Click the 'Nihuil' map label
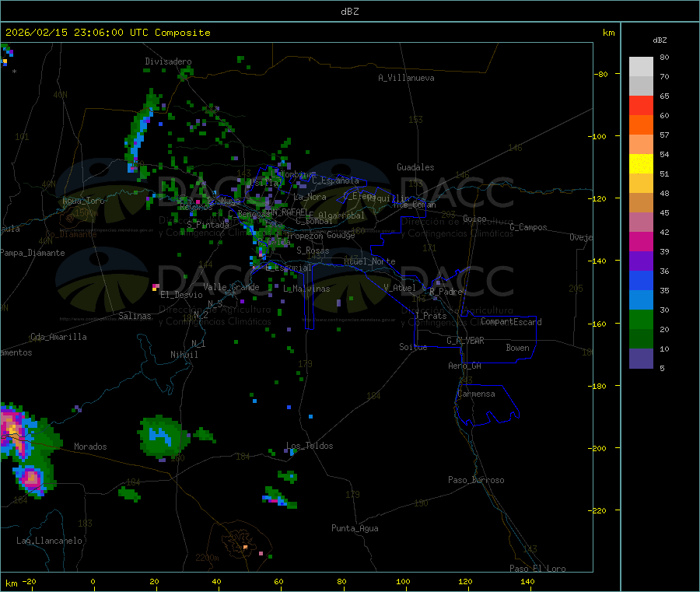Viewport: 700px width, 592px height. click(x=184, y=355)
